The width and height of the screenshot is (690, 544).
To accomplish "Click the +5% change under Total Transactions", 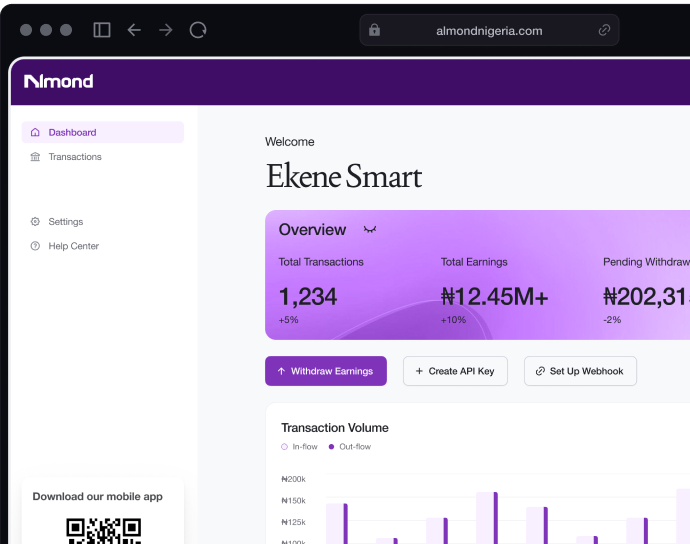I will pyautogui.click(x=288, y=320).
